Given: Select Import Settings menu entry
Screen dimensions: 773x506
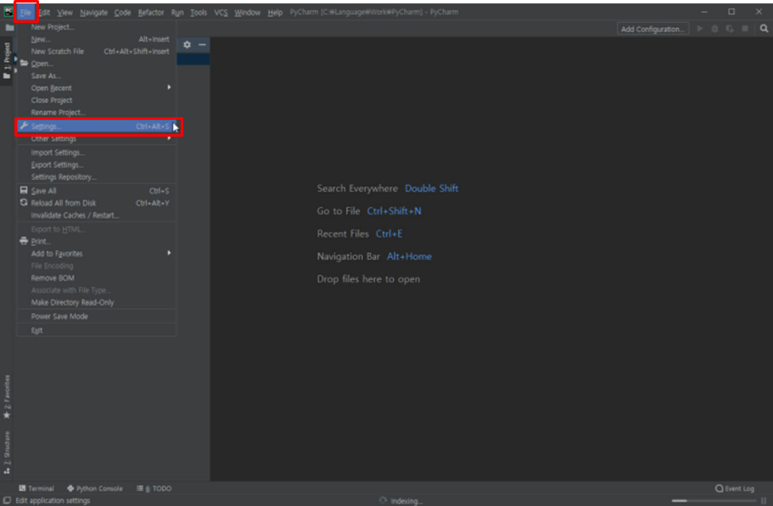Looking at the screenshot, I should click(x=97, y=152).
